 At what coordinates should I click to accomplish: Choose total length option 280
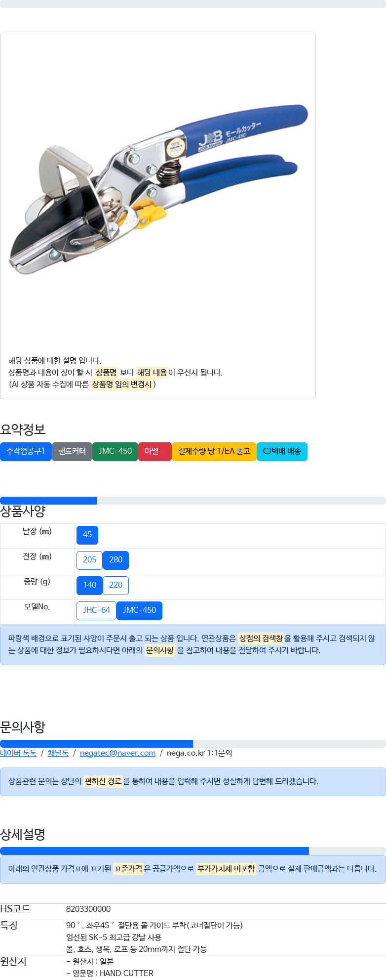click(116, 560)
